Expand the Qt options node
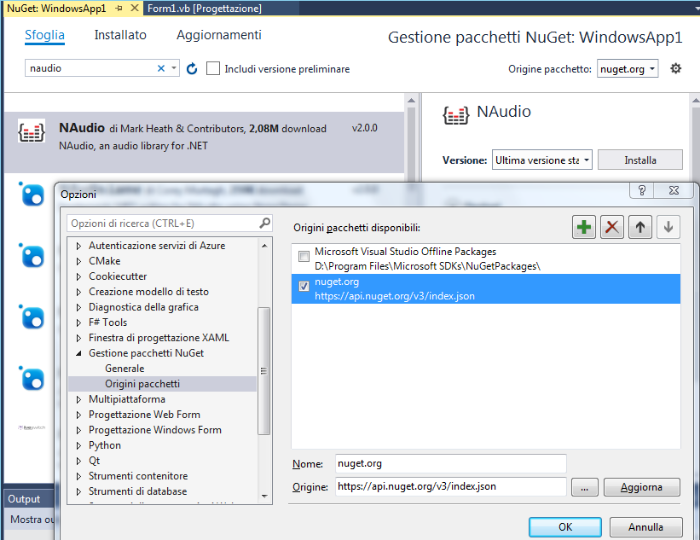 tap(79, 461)
